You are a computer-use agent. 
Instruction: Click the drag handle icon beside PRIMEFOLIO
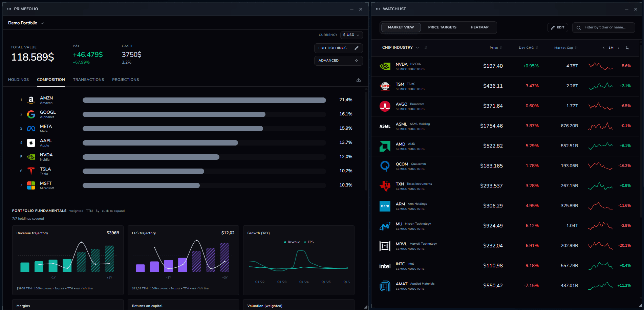click(x=9, y=9)
